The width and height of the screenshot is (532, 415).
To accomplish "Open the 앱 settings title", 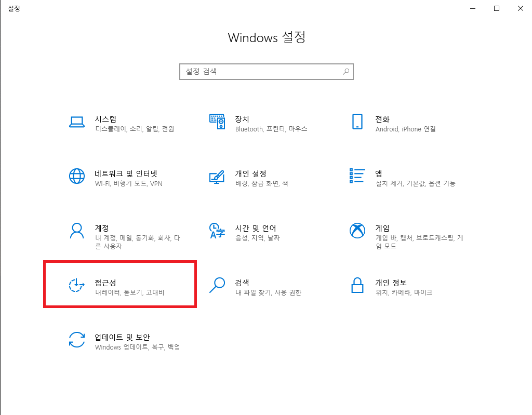I will (379, 173).
